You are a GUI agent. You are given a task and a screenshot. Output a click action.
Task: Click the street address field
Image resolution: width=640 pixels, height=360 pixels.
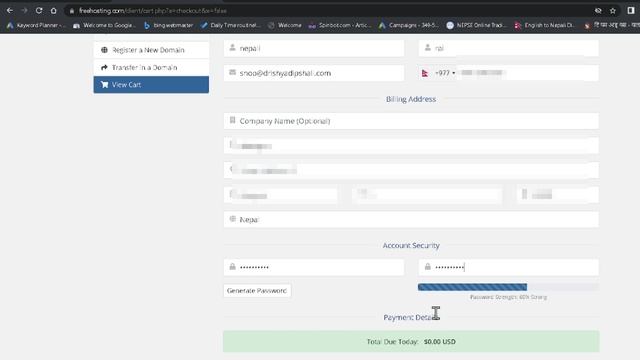(411, 146)
